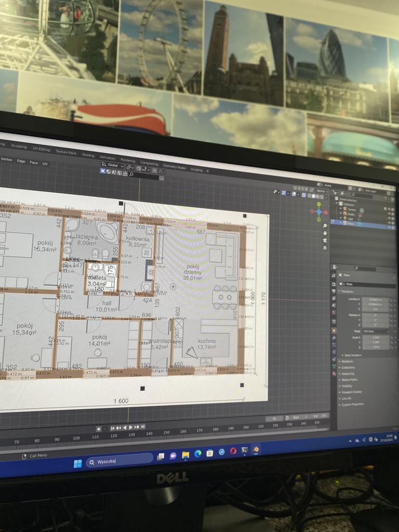
Task: Open the Material properties tab icon
Action: (334, 373)
